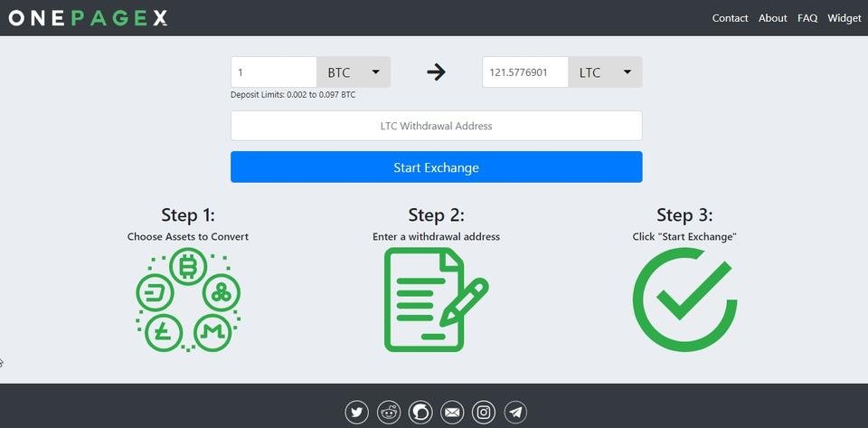Click the 'Step 2:' heading

[x=436, y=214]
